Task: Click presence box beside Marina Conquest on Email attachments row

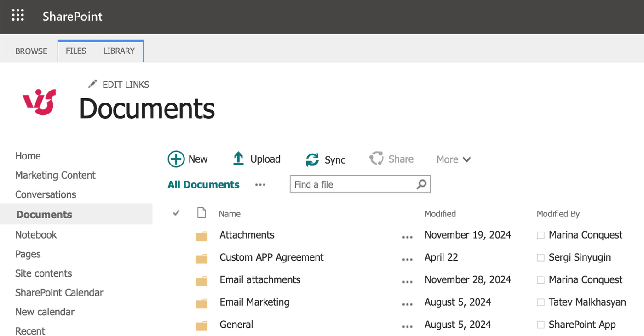Action: (x=540, y=280)
